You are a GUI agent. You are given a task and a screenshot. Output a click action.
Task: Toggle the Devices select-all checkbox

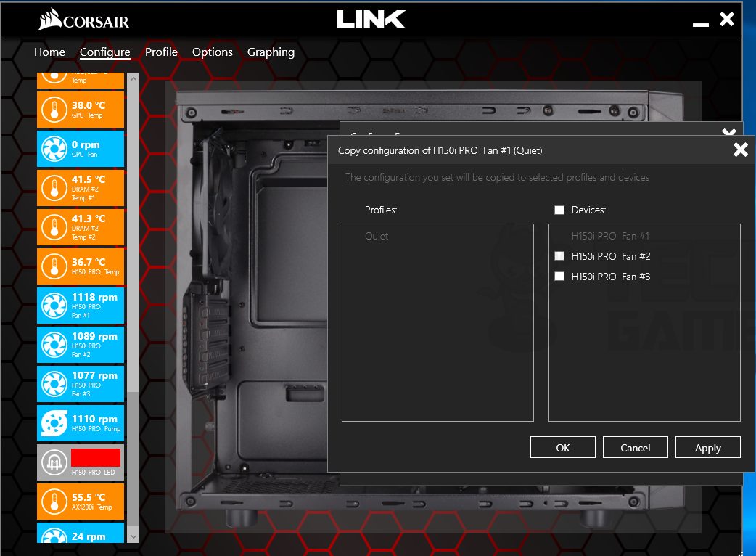coord(559,210)
